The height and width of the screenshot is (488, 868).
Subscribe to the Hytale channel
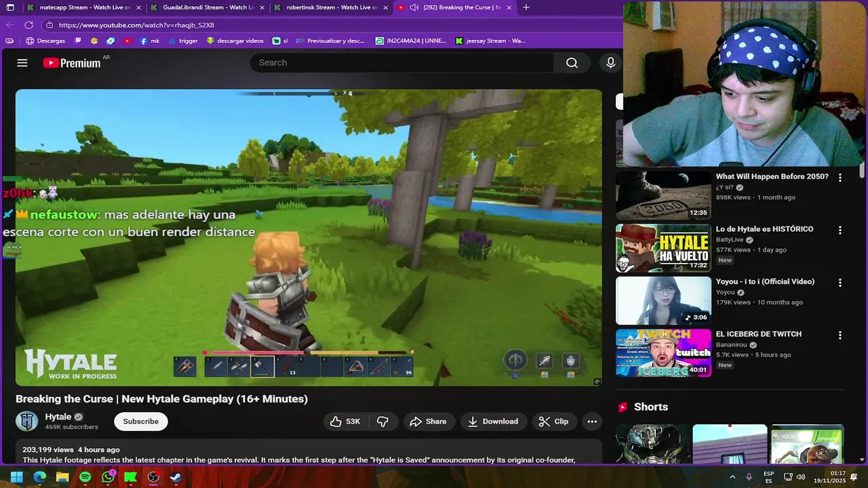coord(141,422)
